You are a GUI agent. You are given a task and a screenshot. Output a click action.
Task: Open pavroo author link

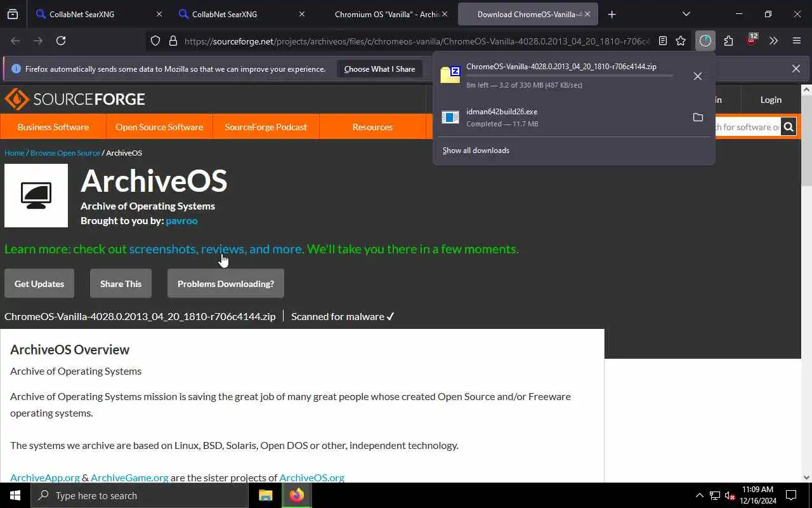tap(181, 220)
